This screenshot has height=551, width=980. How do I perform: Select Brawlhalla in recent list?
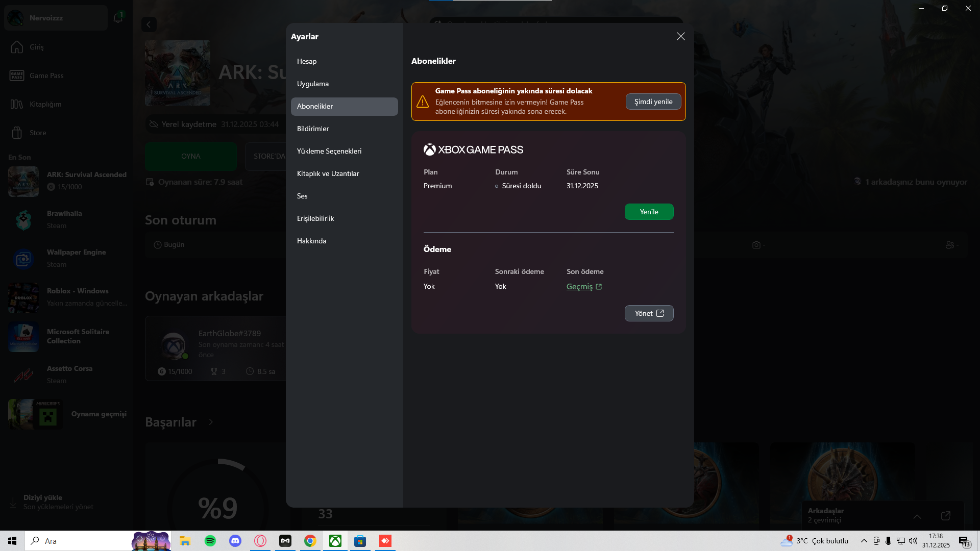click(x=66, y=220)
